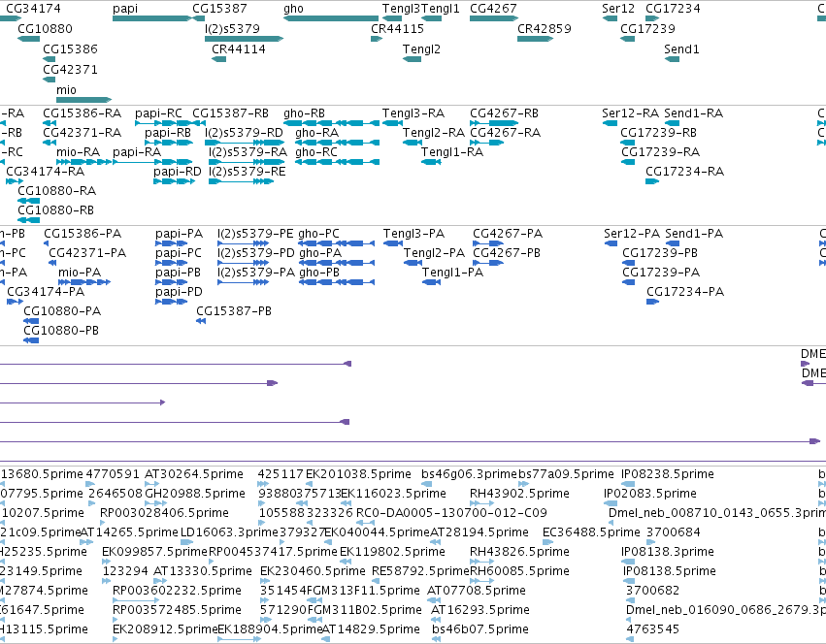Open the CG15387 gene label

click(x=219, y=9)
